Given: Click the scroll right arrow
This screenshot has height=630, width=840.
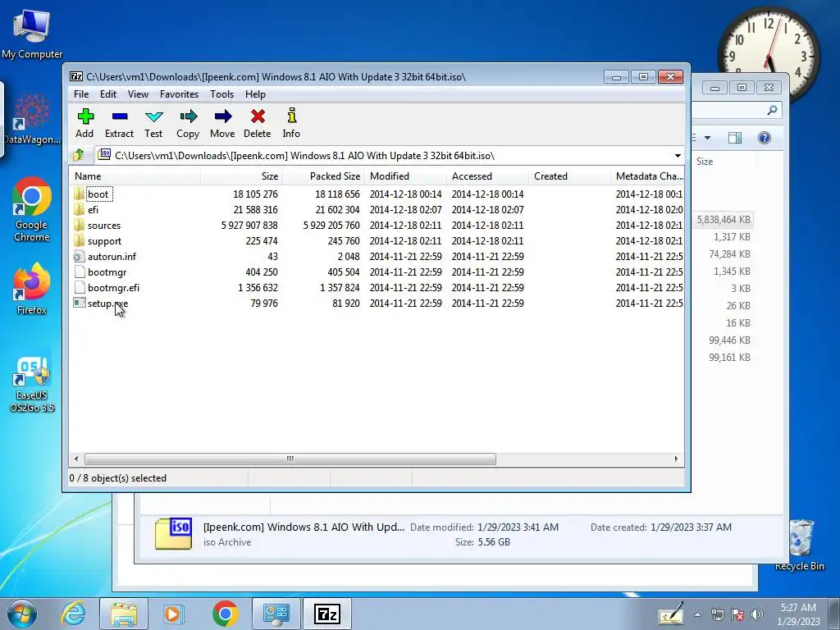Looking at the screenshot, I should point(676,459).
